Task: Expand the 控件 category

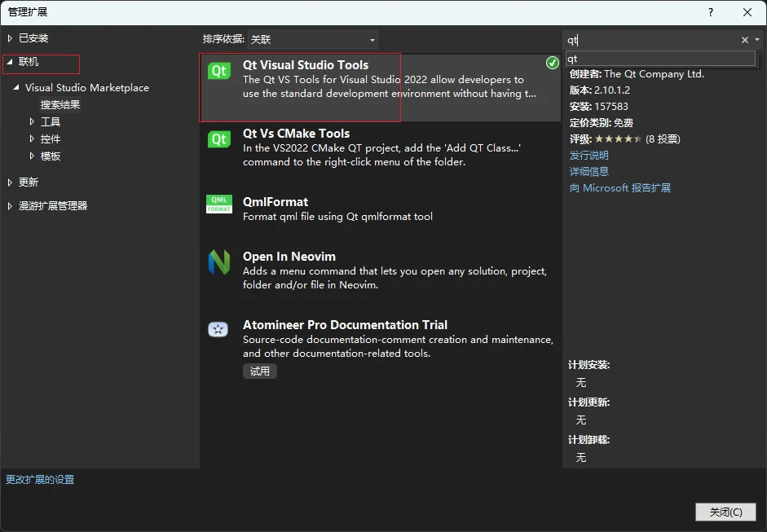Action: pos(32,138)
